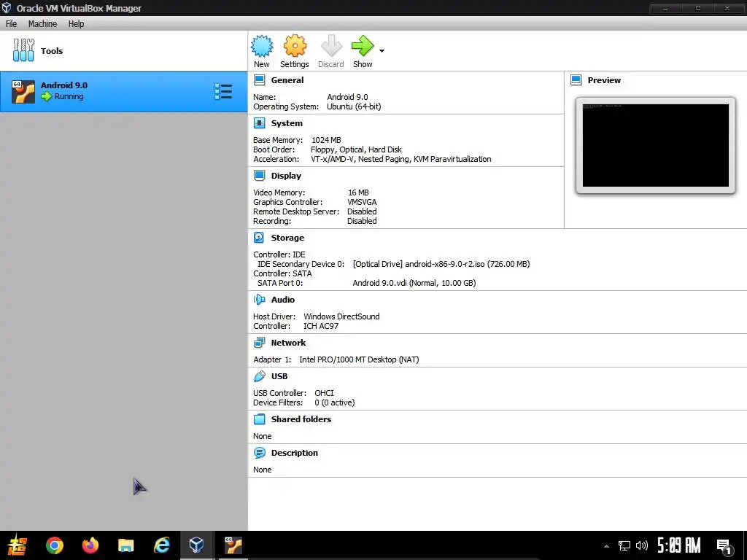Screen dimensions: 747x560
Task: Click the Network section icon
Action: [259, 343]
